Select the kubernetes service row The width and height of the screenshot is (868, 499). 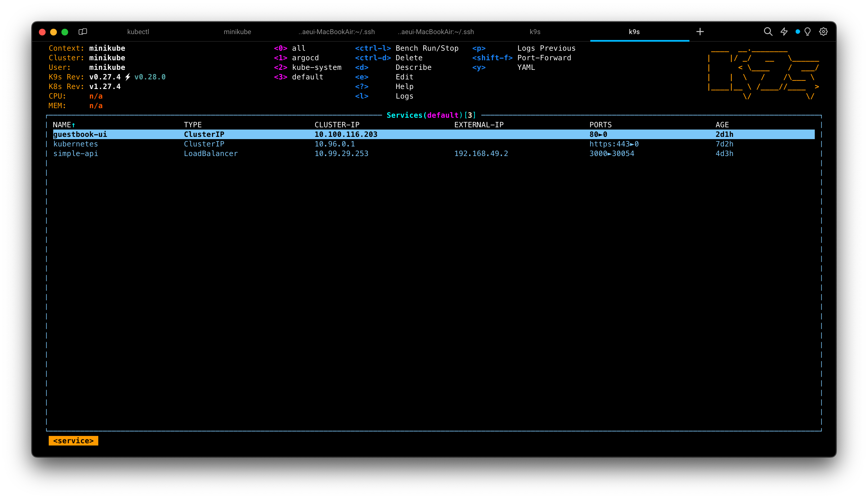click(x=75, y=144)
